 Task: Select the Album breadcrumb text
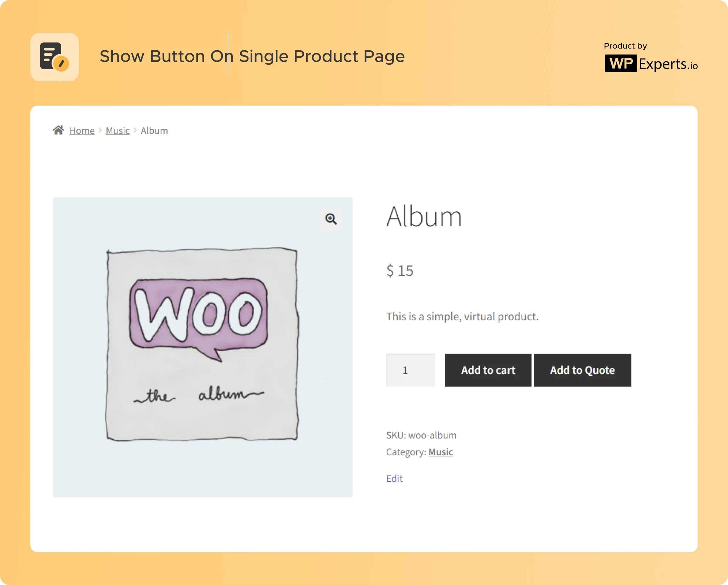(154, 131)
